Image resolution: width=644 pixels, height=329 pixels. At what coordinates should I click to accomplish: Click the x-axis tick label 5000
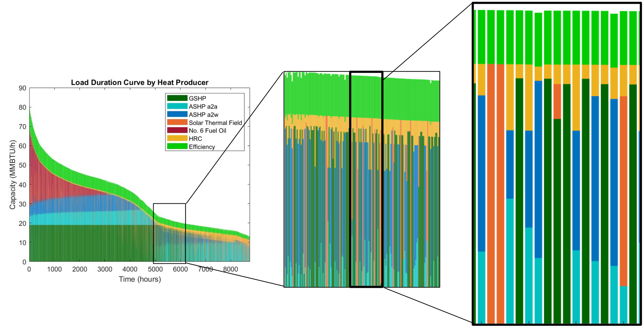(x=155, y=269)
